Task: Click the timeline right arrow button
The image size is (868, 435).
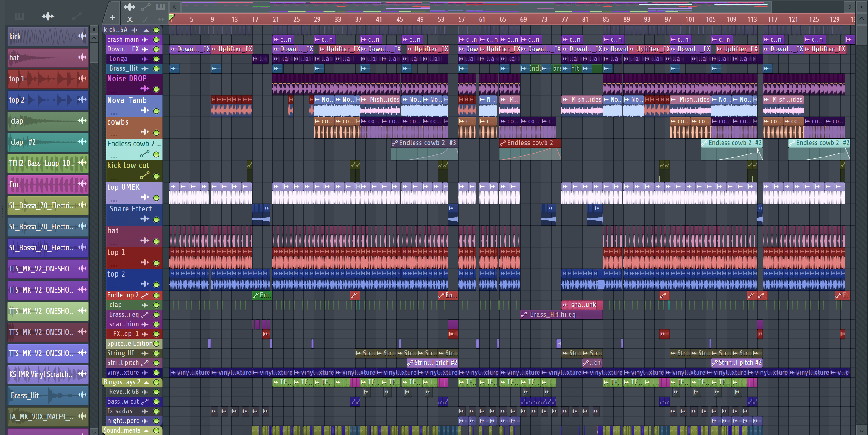Action: [850, 6]
